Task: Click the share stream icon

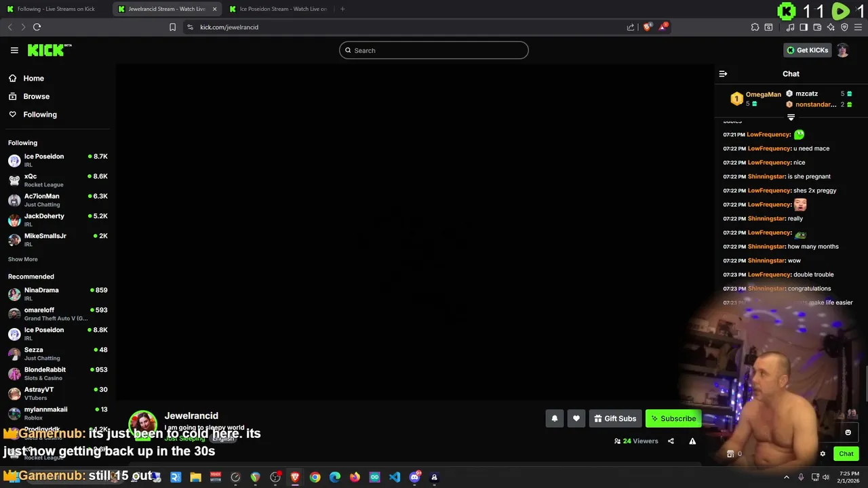Action: (x=671, y=441)
